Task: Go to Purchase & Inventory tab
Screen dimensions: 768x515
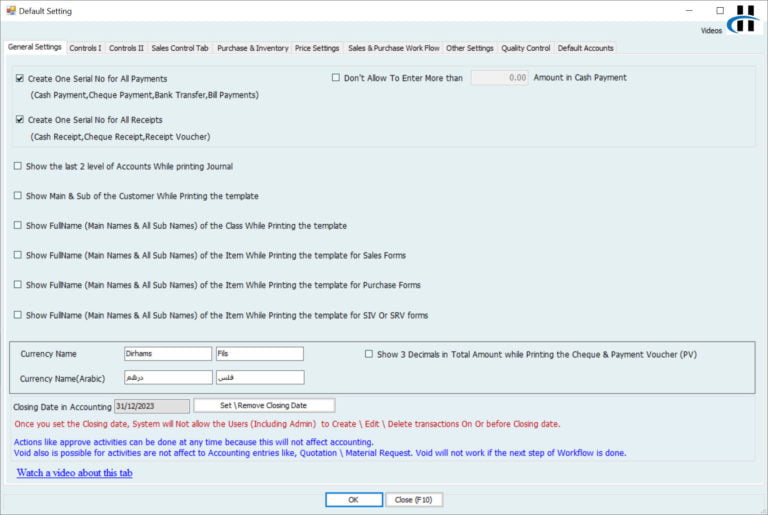Action: coord(252,48)
